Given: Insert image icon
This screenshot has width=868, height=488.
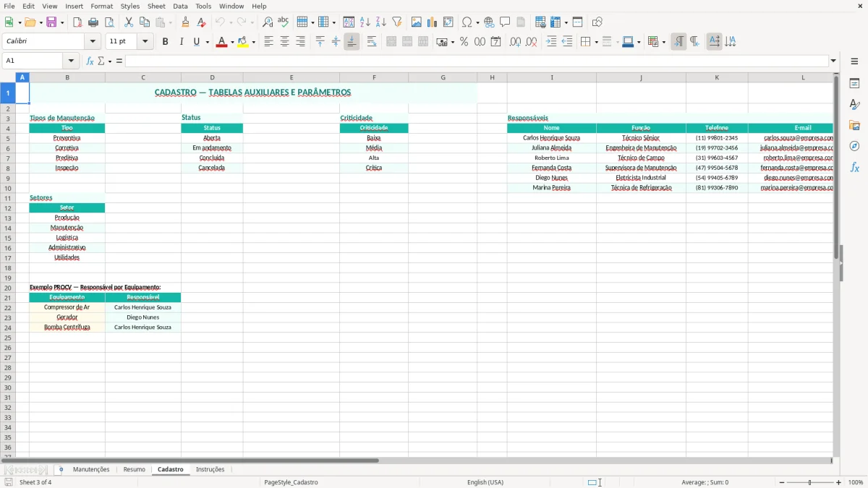Looking at the screenshot, I should (417, 22).
